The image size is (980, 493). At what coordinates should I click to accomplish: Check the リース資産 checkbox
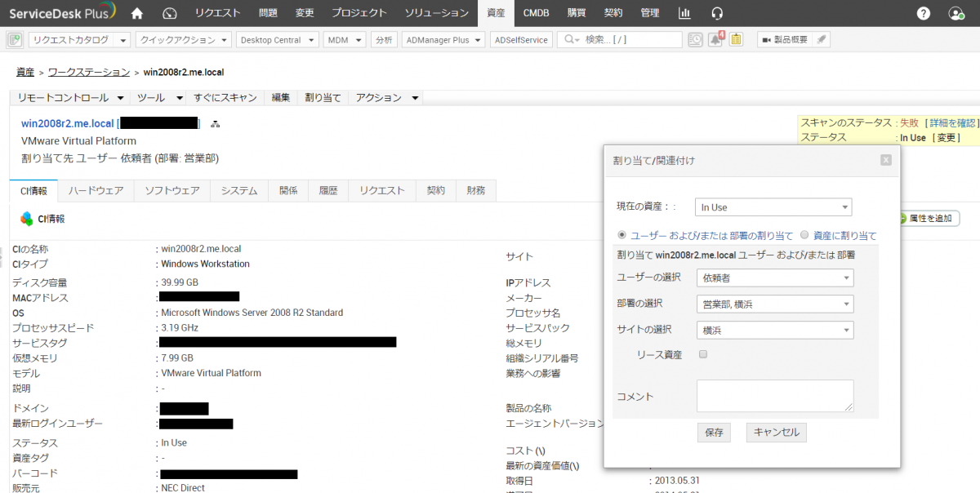click(703, 354)
